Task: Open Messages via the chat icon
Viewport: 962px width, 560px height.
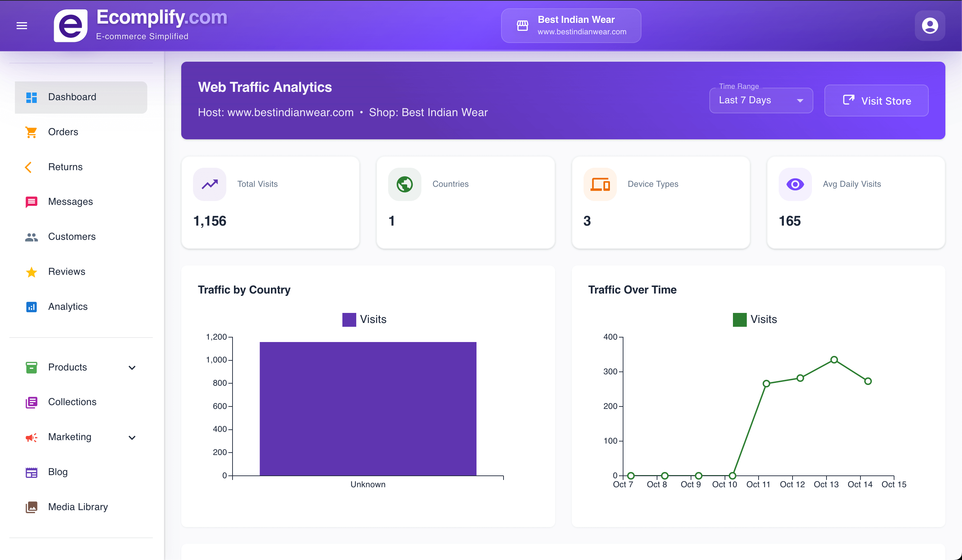Action: click(x=30, y=202)
